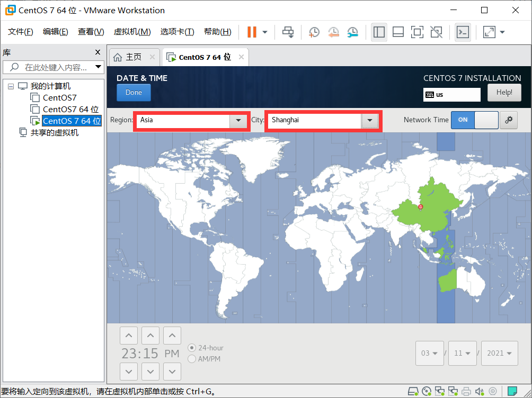Open the month dropdown showing 11
Viewport: 532px width, 398px height.
pyautogui.click(x=462, y=353)
